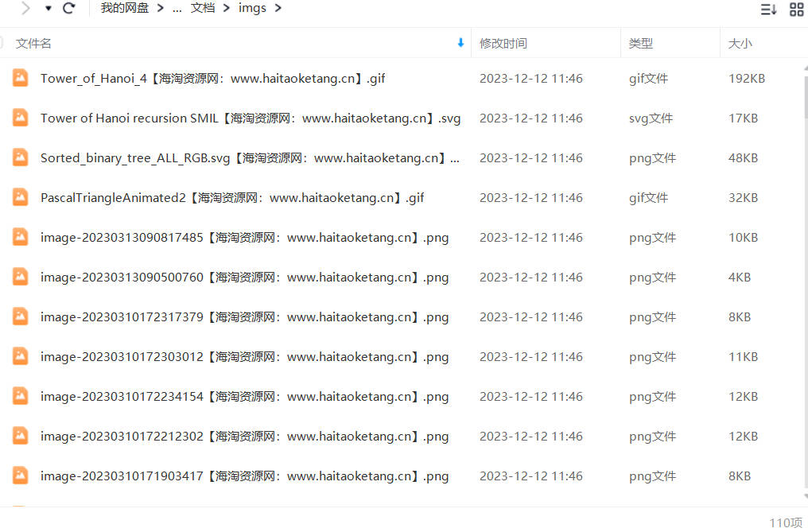
Task: Select file name image-20230313090500760
Action: (x=245, y=277)
